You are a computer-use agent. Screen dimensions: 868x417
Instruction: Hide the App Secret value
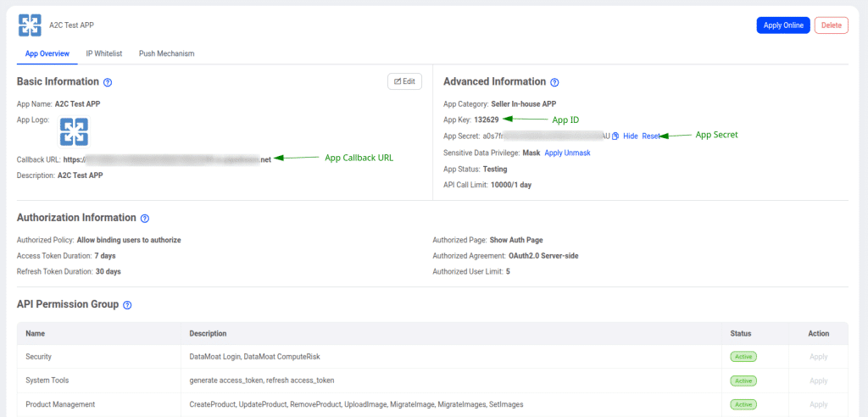pos(631,136)
